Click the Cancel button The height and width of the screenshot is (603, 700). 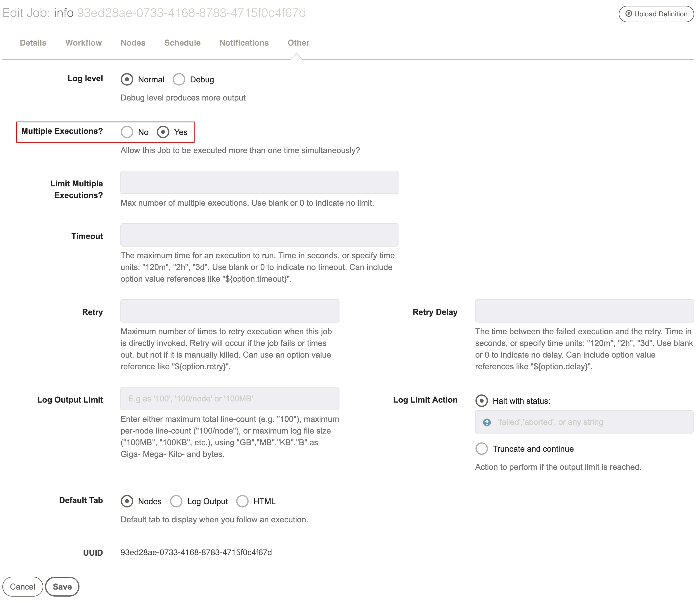(22, 587)
